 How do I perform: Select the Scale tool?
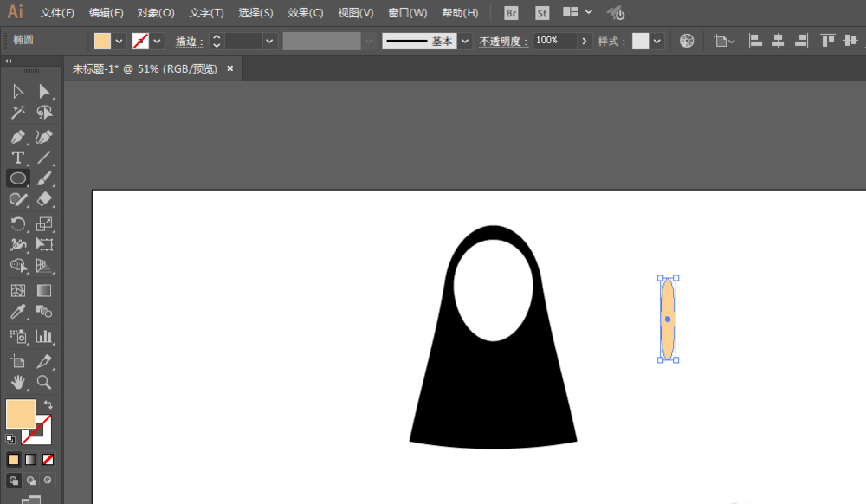[x=44, y=223]
